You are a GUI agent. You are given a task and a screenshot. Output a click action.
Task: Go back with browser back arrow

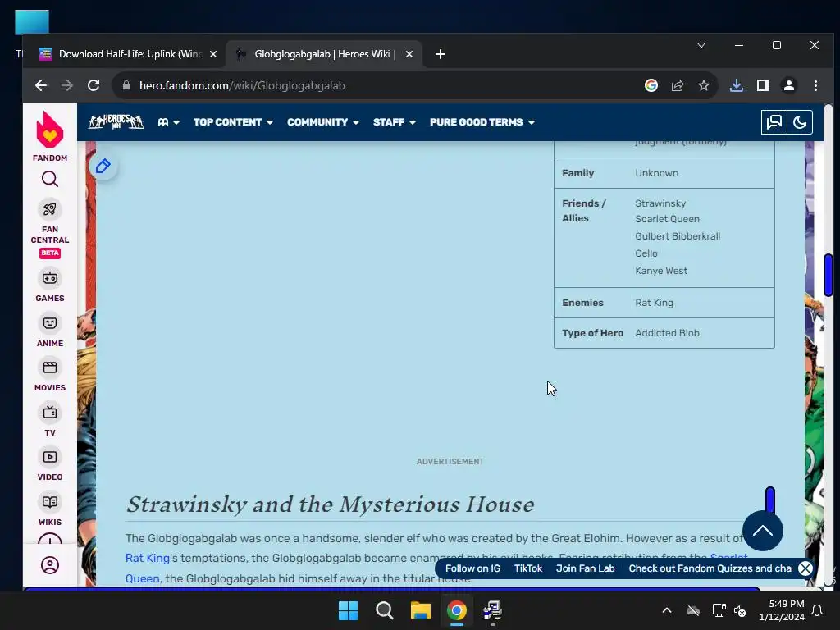pyautogui.click(x=41, y=85)
